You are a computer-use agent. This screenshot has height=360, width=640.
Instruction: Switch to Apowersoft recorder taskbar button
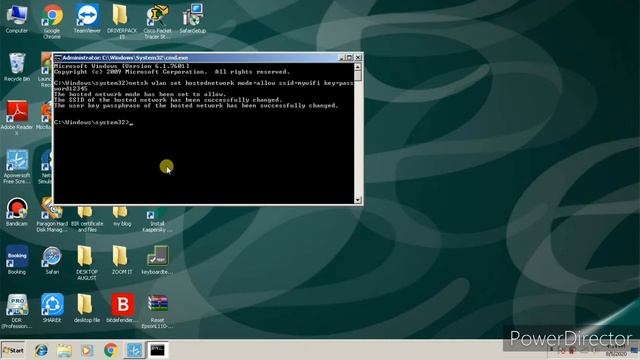pyautogui.click(x=134, y=350)
